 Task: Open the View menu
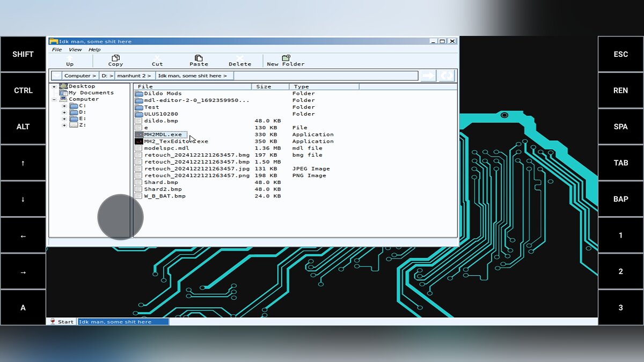point(75,50)
